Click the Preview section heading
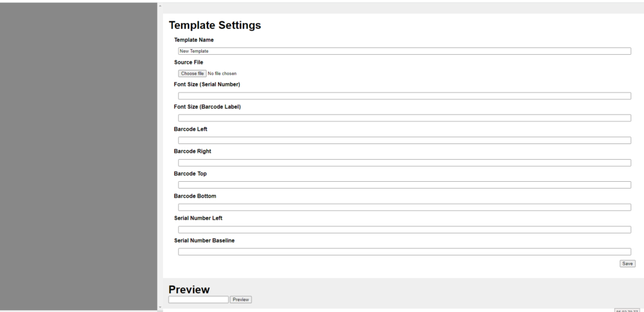The height and width of the screenshot is (312, 644). click(x=189, y=289)
